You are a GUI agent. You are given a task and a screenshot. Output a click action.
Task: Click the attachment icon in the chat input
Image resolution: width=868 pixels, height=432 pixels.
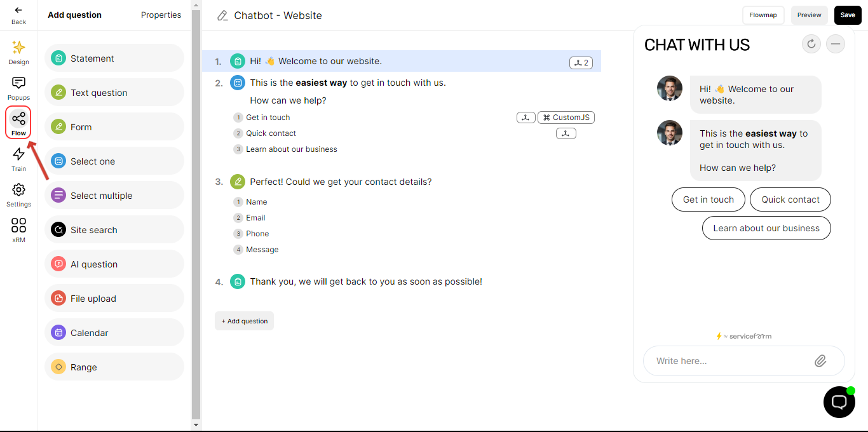tap(820, 360)
